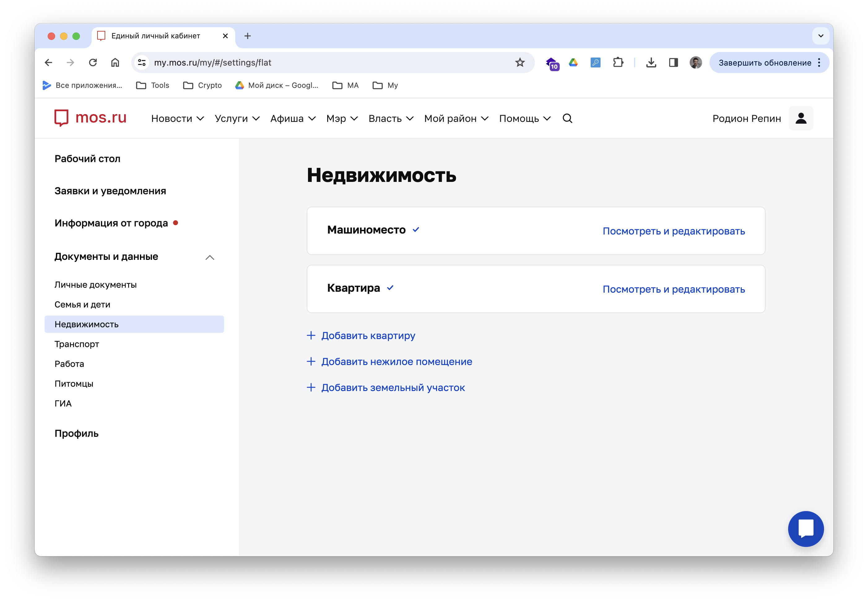
Task: Click Добавить квартиру link
Action: pyautogui.click(x=368, y=335)
